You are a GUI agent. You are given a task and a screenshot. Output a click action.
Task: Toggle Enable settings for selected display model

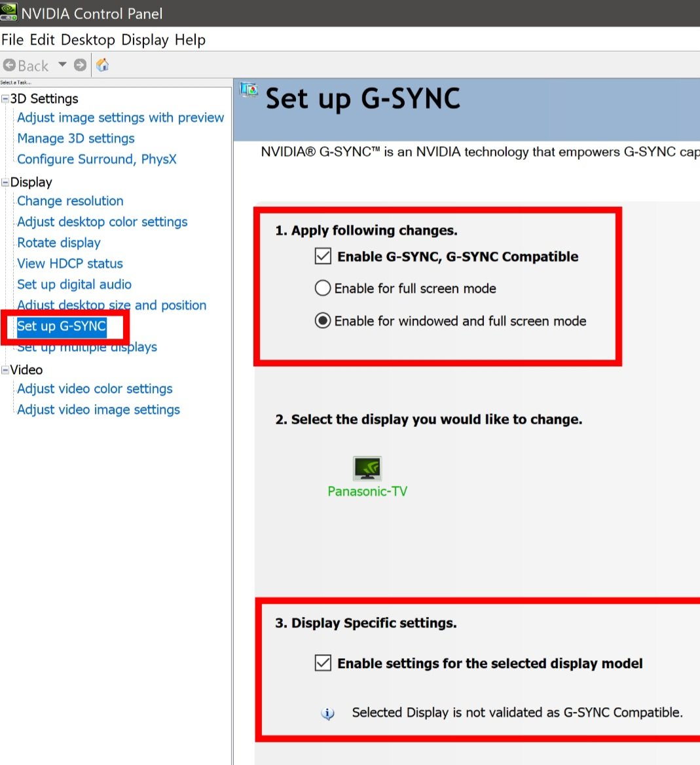(x=323, y=663)
